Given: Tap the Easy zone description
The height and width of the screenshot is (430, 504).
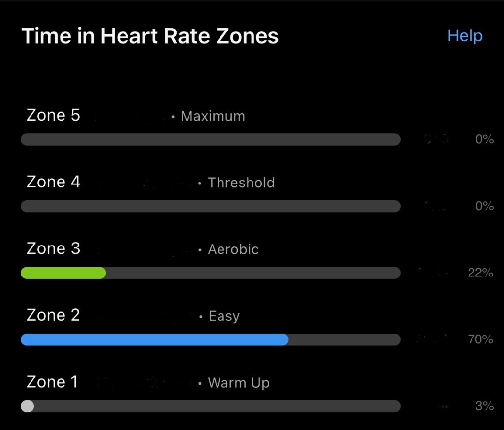Looking at the screenshot, I should coord(224,316).
